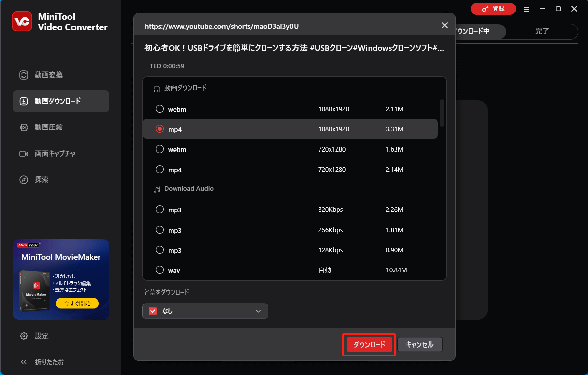
Task: Click the 登録 register button
Action: (493, 9)
